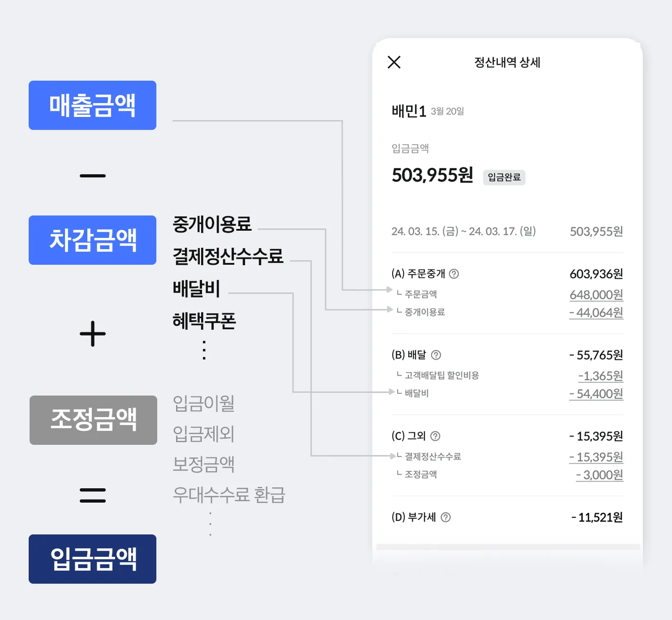
Task: Select the gray 조정금액 label
Action: (93, 420)
